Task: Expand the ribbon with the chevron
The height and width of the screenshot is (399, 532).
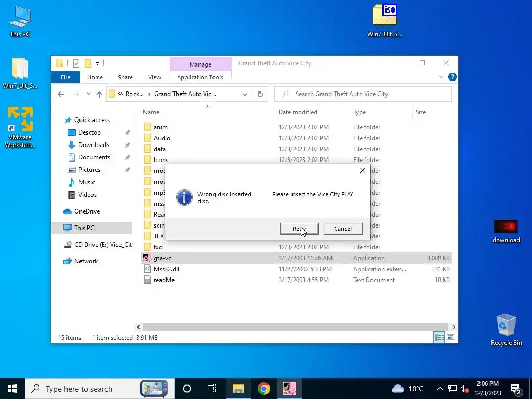Action: (441, 77)
